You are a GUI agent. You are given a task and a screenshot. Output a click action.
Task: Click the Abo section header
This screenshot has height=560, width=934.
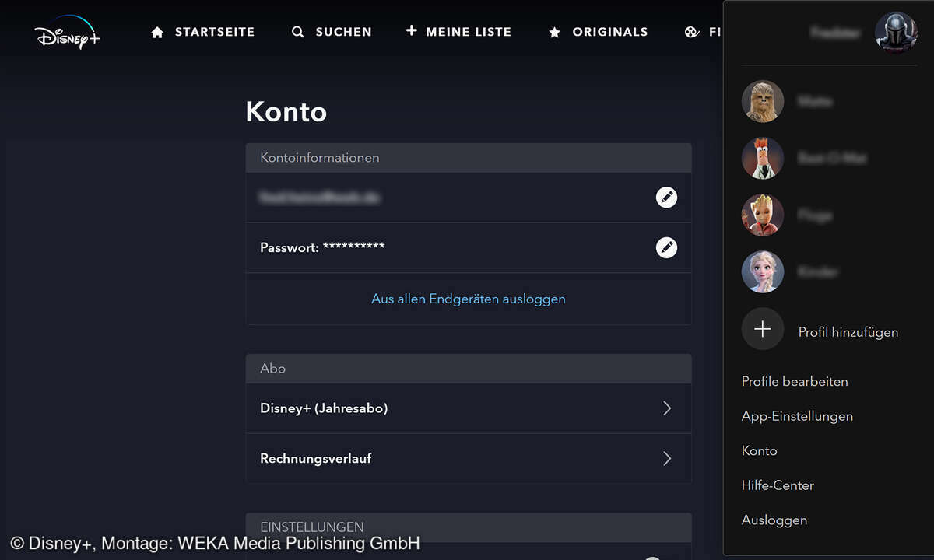tap(469, 369)
